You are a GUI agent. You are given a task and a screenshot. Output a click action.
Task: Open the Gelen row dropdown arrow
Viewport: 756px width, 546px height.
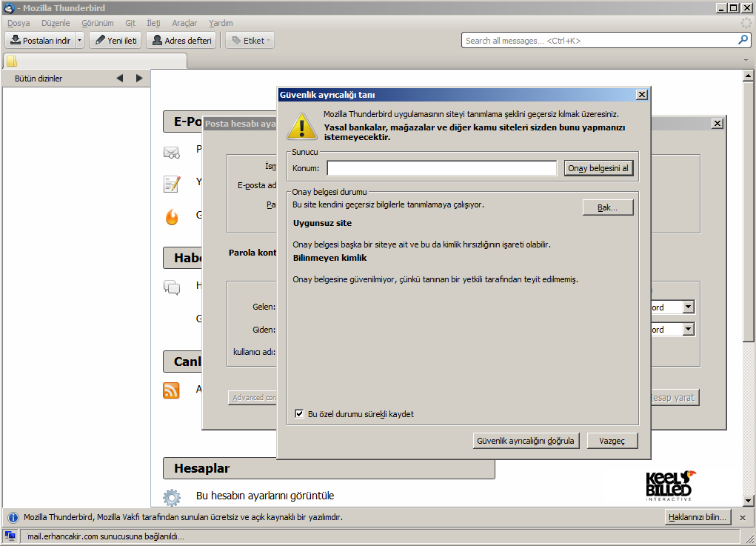tap(688, 307)
